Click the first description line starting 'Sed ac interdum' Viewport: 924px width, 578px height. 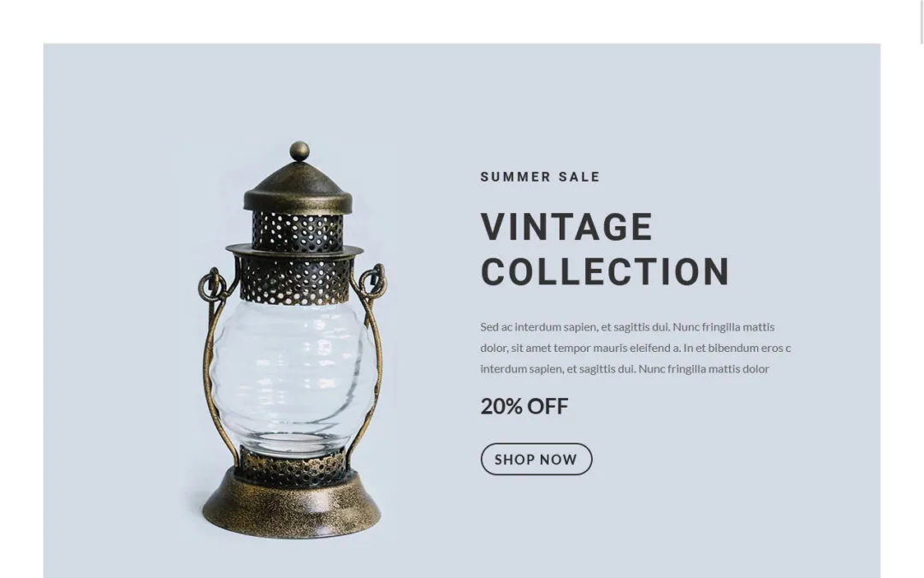pyautogui.click(x=627, y=327)
